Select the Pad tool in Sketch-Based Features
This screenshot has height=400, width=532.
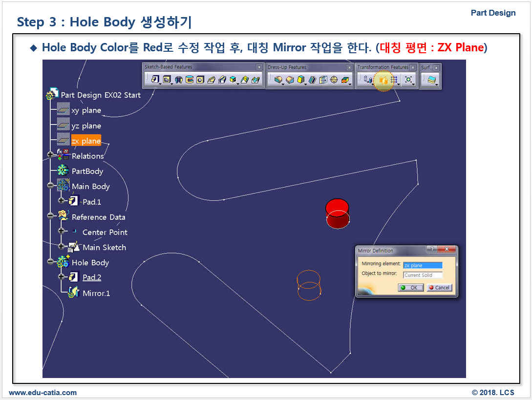pos(155,80)
